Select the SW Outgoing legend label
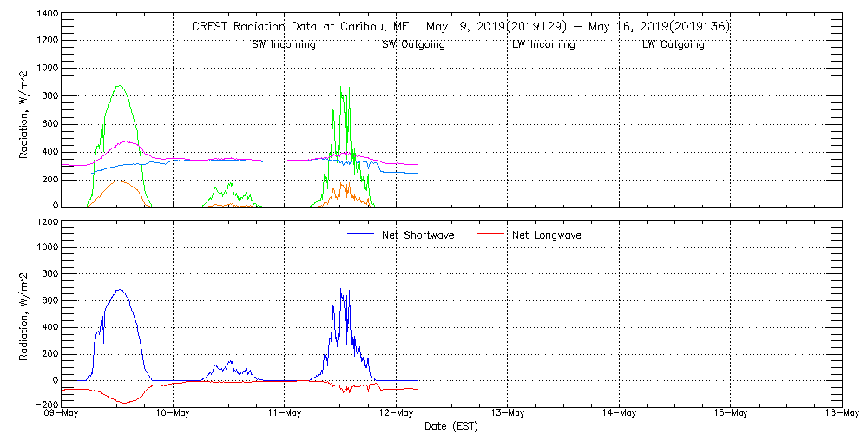868x434 pixels. [413, 44]
